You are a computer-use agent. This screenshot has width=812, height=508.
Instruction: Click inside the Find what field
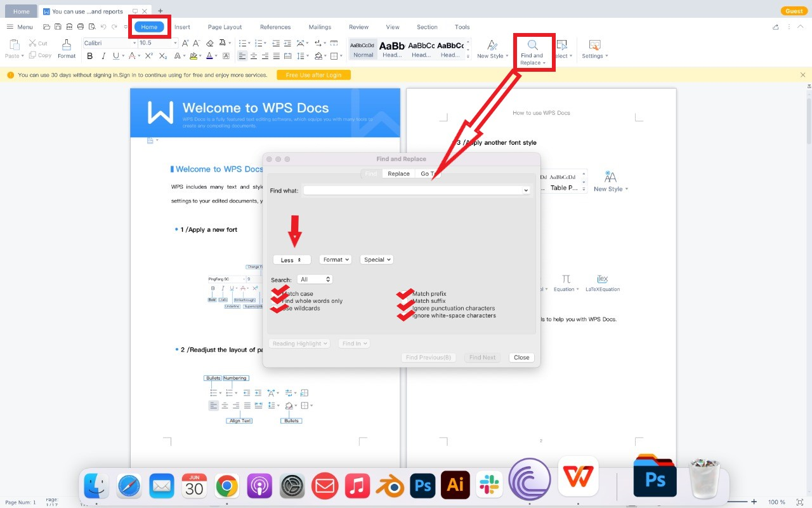[x=412, y=190]
